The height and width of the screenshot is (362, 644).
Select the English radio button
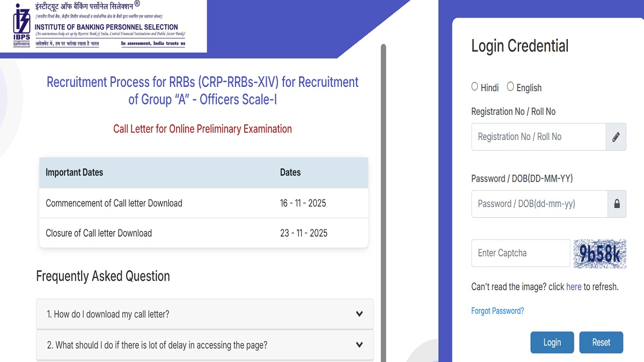[x=510, y=86]
